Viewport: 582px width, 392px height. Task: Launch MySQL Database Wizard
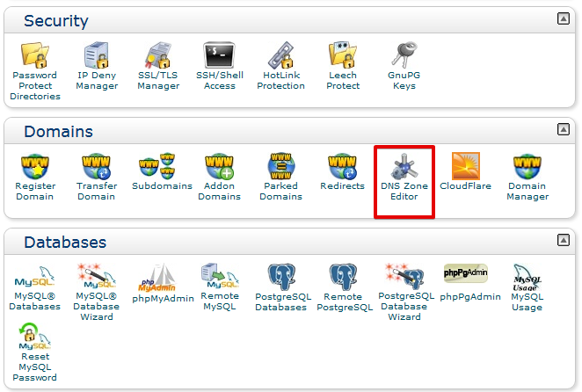(97, 293)
